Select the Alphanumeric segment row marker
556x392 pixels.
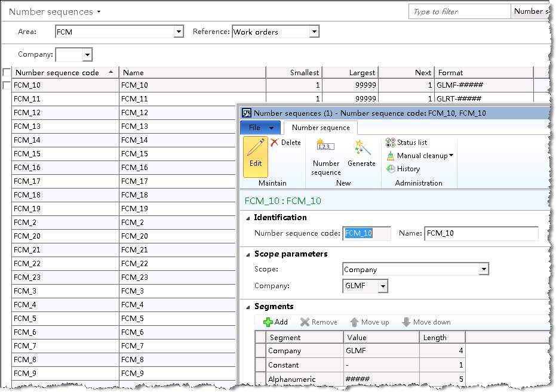pos(260,378)
